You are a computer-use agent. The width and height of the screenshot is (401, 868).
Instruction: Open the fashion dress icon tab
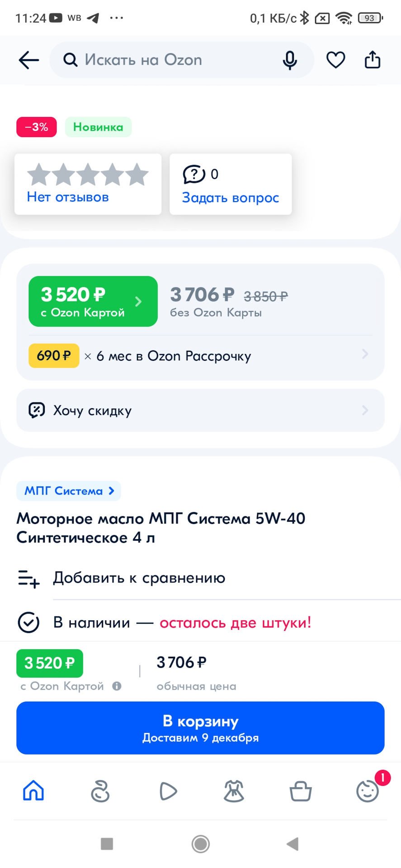[234, 791]
